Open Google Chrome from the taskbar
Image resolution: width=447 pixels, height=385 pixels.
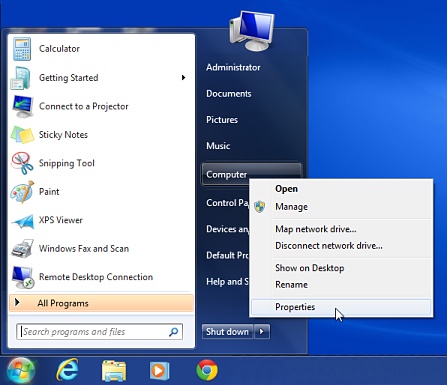[207, 370]
